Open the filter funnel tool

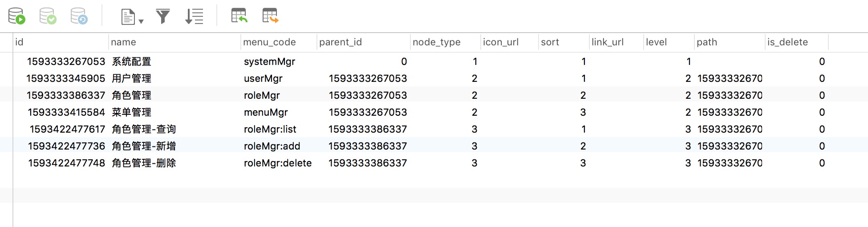[x=163, y=16]
